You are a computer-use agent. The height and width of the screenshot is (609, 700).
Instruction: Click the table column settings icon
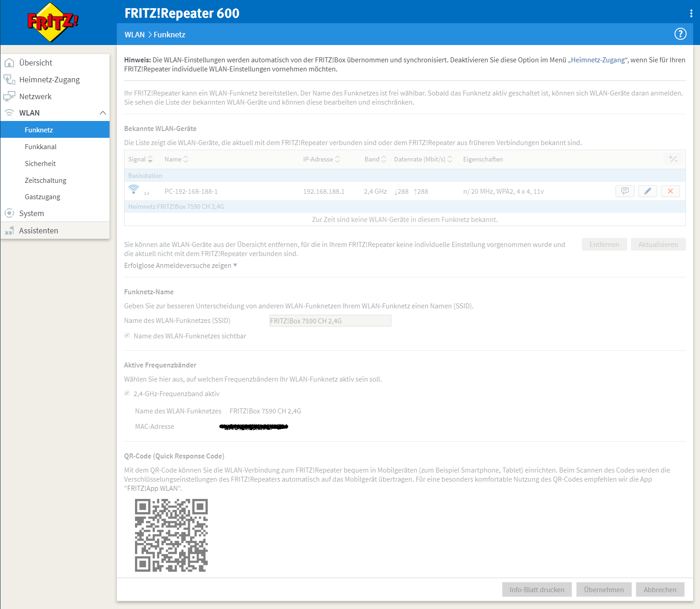[673, 159]
